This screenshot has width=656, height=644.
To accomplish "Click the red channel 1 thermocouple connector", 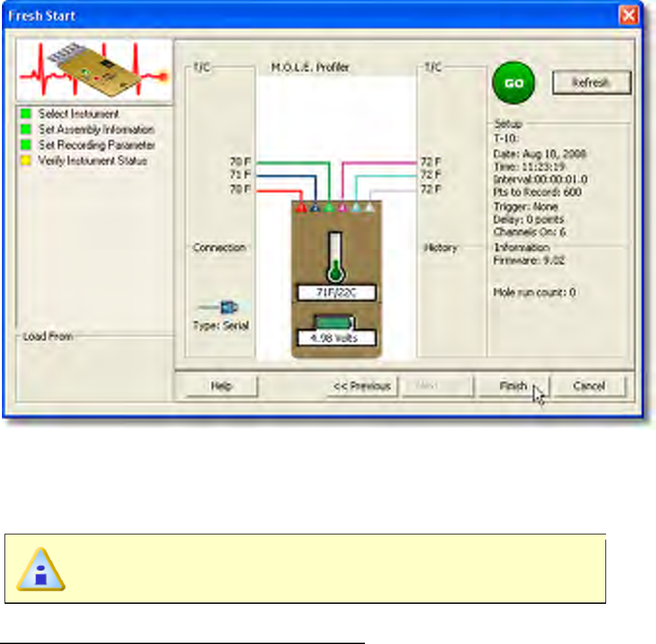I will point(301,208).
